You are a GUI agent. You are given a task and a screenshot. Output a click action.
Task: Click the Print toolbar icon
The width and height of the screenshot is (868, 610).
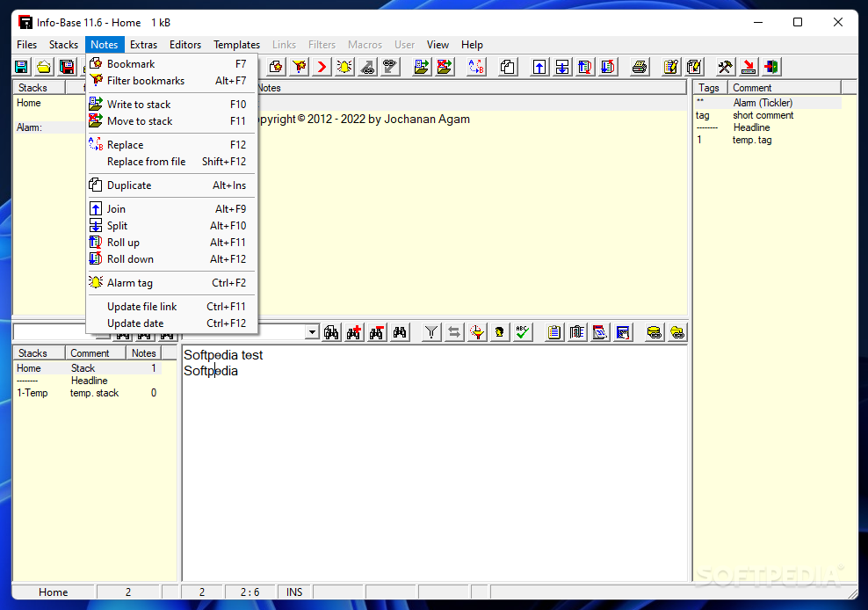click(x=640, y=67)
